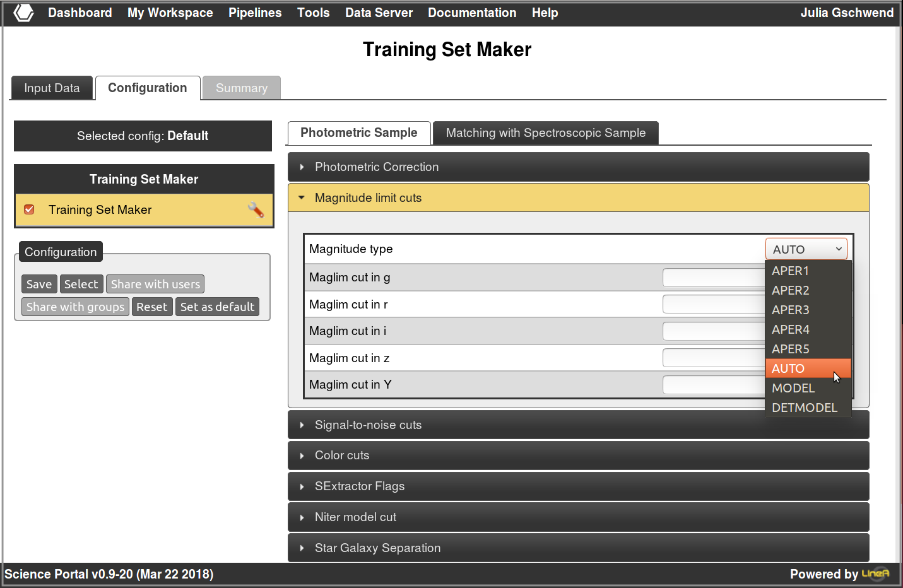Click the portal hexagon logo icon
Screen dimensions: 903x588
(23, 13)
